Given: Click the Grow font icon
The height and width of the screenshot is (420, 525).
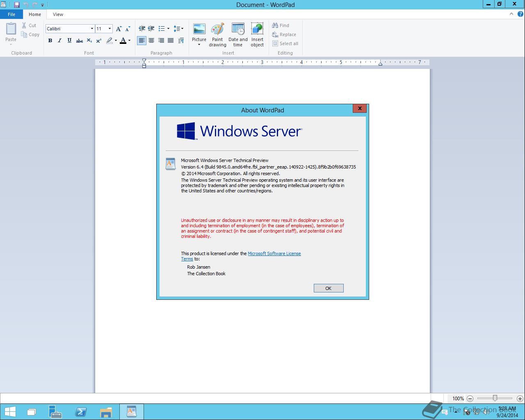Looking at the screenshot, I should tap(119, 29).
